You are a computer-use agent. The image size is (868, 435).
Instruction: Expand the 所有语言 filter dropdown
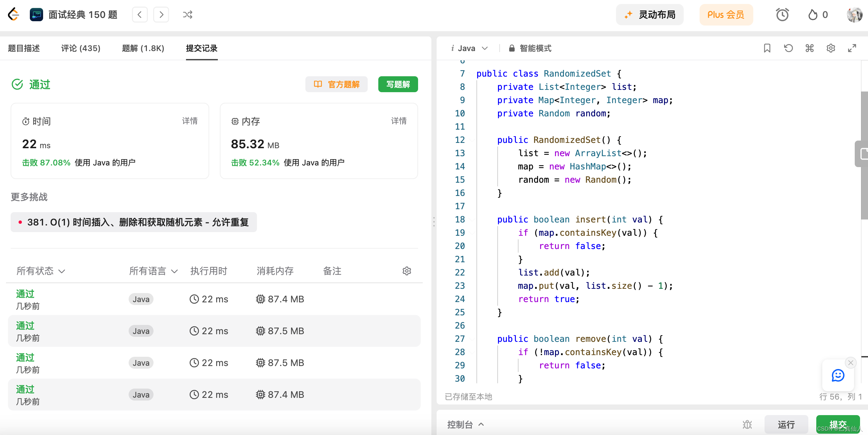pos(153,271)
